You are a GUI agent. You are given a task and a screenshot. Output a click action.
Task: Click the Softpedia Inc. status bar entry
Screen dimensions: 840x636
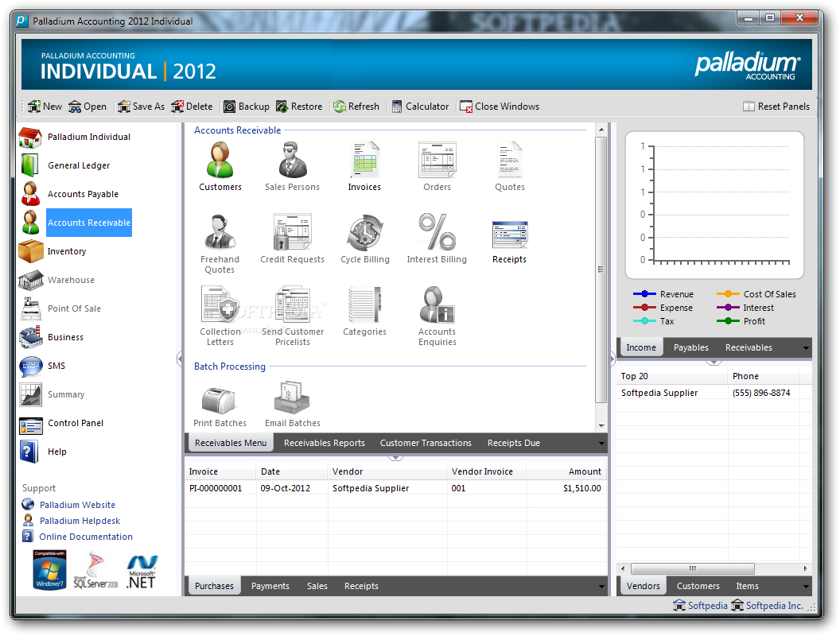pyautogui.click(x=768, y=606)
